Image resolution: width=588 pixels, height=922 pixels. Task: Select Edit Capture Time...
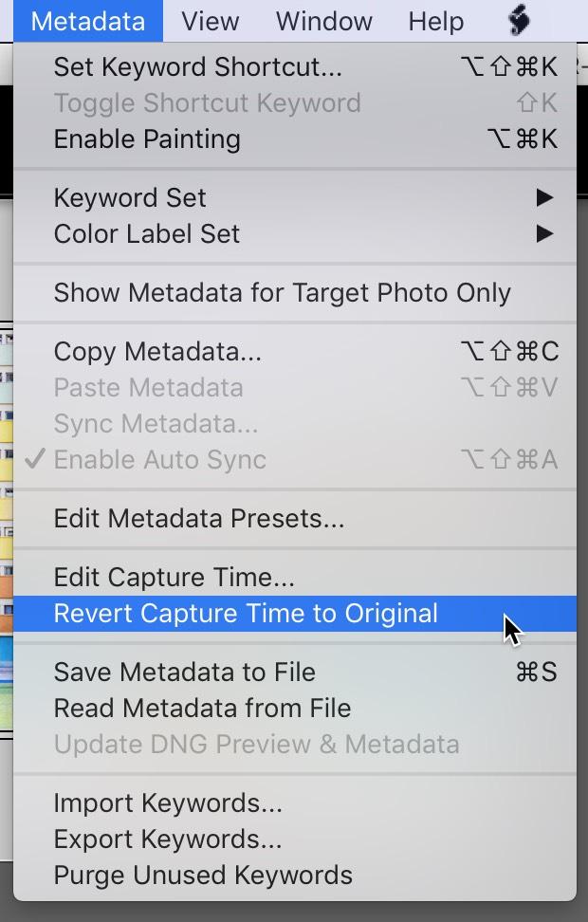(295, 578)
